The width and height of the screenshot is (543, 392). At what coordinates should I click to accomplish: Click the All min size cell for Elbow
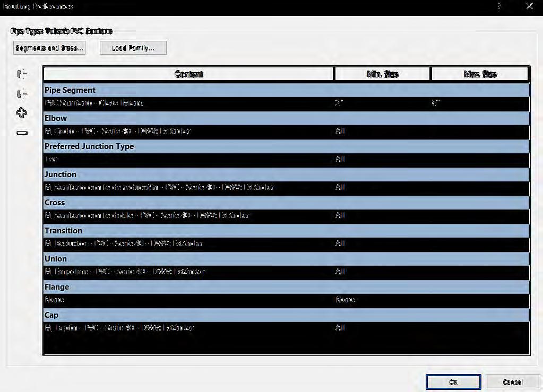click(x=382, y=131)
